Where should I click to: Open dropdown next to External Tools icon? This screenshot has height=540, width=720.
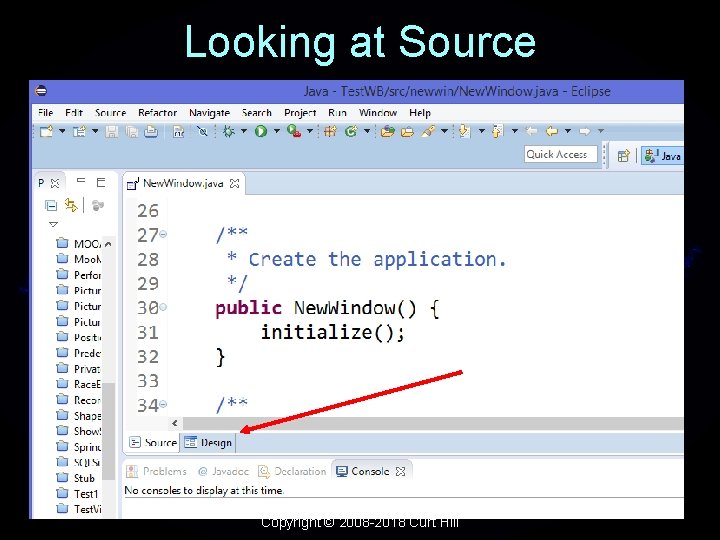tap(310, 131)
